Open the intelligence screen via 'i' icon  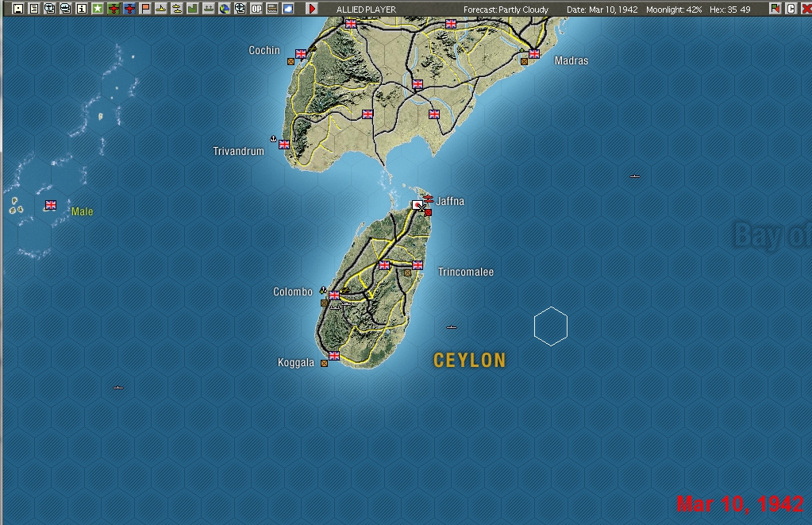(x=82, y=7)
